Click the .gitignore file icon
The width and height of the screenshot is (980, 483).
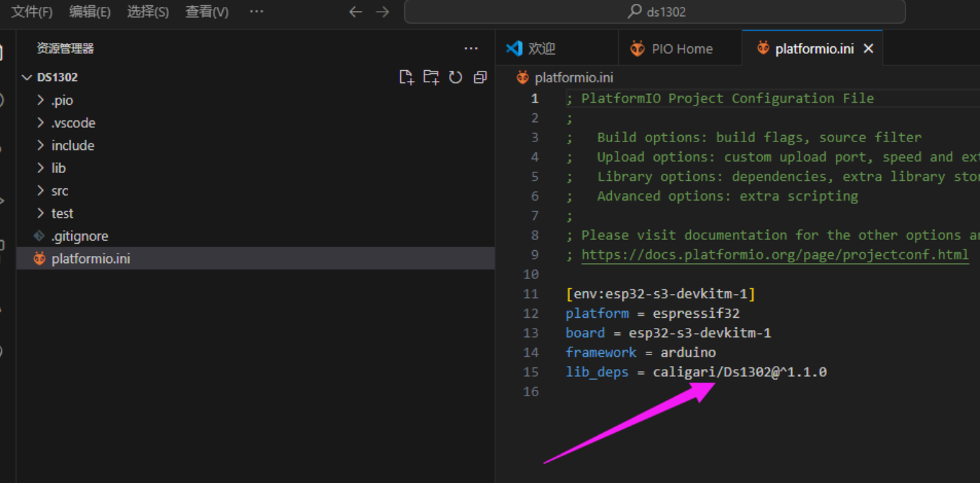click(x=39, y=236)
